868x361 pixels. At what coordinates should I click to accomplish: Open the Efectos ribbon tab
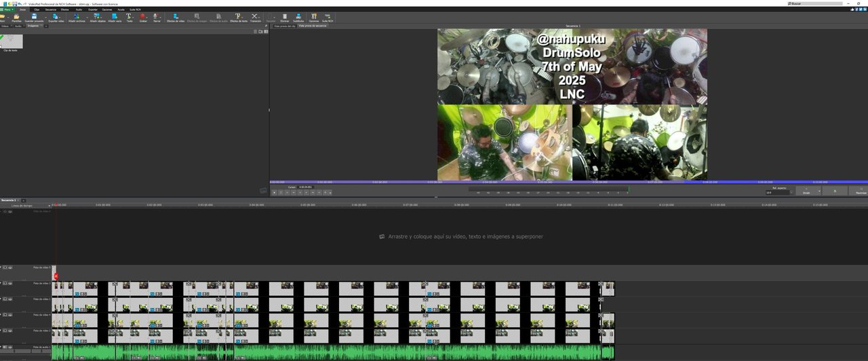click(65, 9)
